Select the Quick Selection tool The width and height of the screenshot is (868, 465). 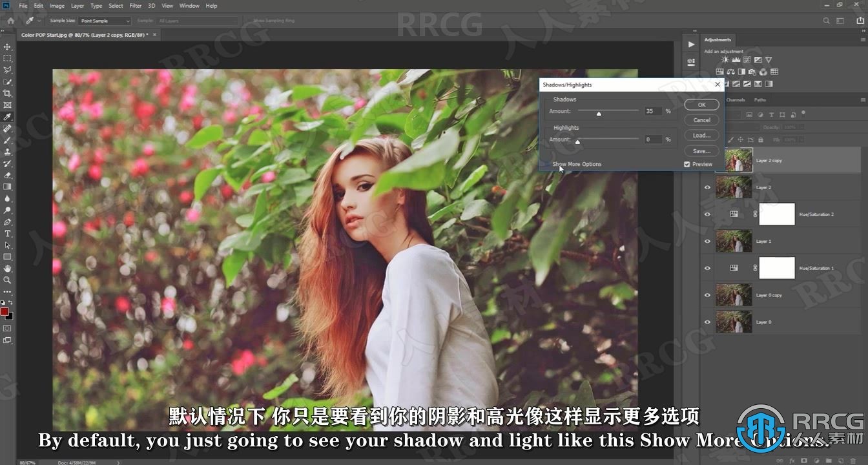pyautogui.click(x=8, y=81)
